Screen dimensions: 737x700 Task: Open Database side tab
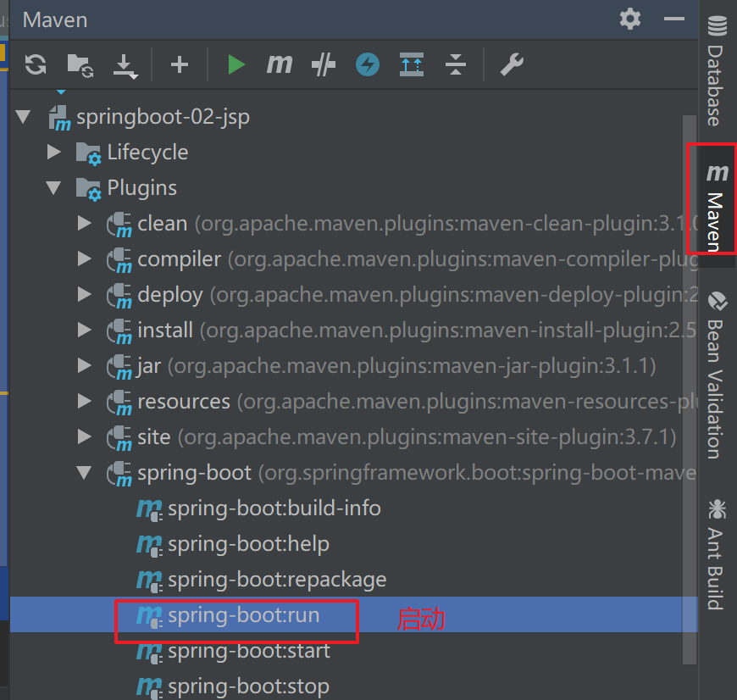click(717, 70)
